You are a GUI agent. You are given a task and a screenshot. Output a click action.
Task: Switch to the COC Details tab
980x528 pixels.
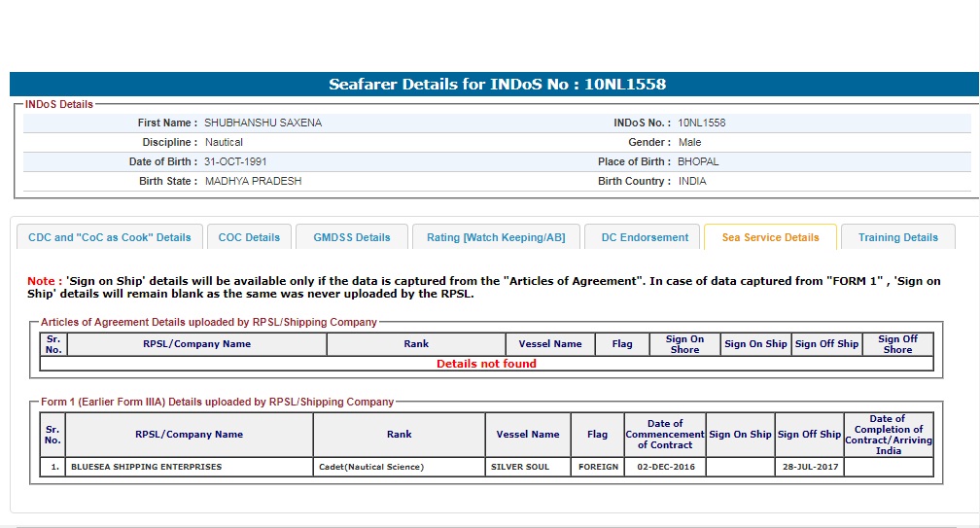[249, 237]
